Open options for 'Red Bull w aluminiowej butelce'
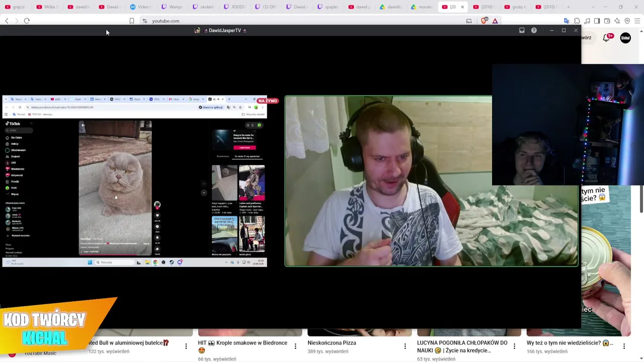 tap(186, 346)
